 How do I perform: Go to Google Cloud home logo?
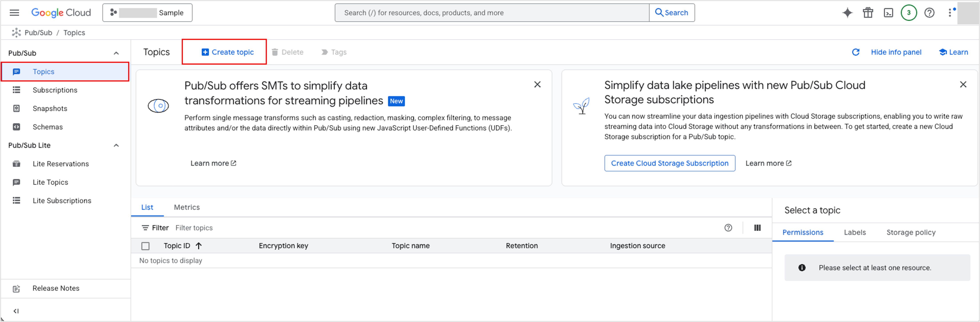pos(61,12)
